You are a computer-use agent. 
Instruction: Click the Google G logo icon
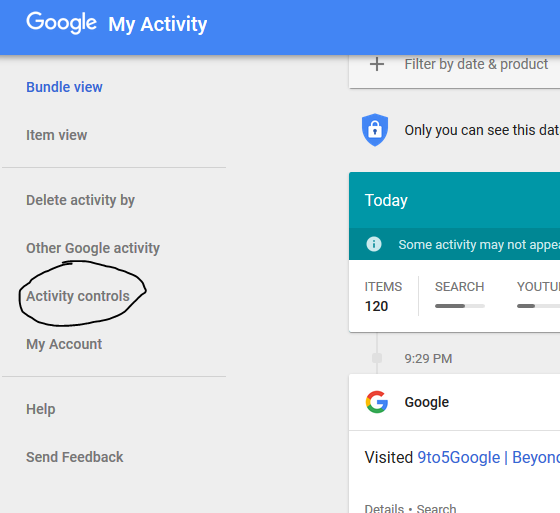pos(377,402)
